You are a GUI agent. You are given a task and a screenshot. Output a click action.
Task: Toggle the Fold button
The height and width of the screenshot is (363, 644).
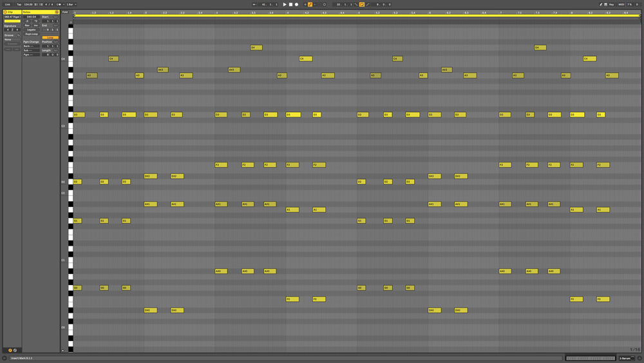click(65, 12)
